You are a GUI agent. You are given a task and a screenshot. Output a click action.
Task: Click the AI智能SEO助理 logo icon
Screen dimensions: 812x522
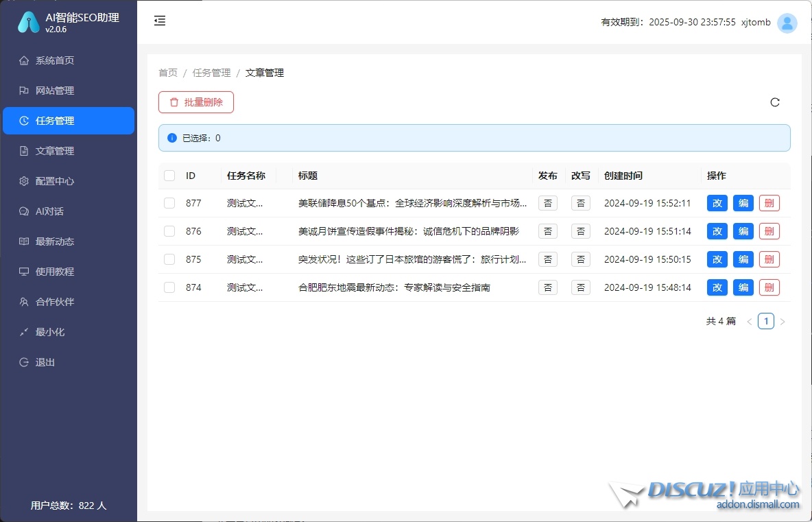[28, 23]
